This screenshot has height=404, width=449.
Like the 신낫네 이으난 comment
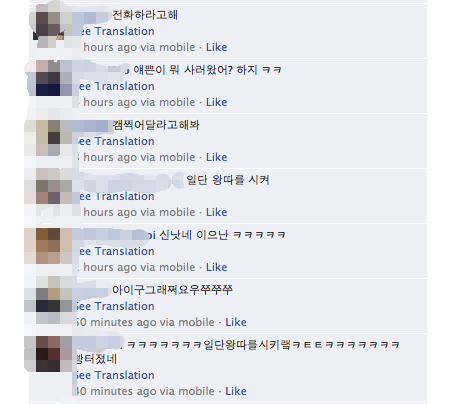217,267
